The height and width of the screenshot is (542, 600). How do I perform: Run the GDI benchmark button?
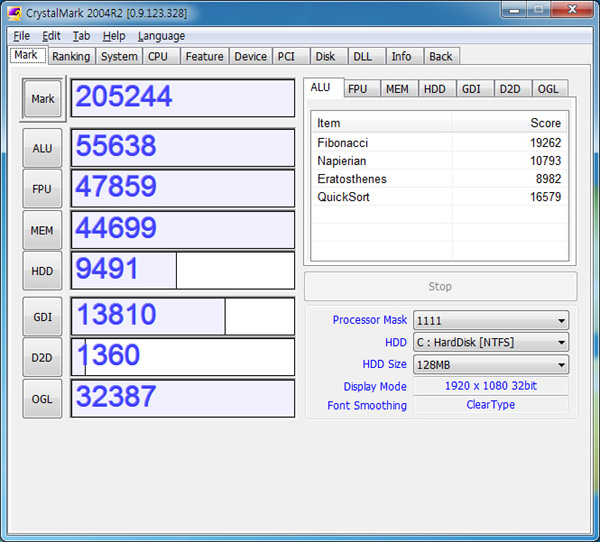[x=42, y=317]
